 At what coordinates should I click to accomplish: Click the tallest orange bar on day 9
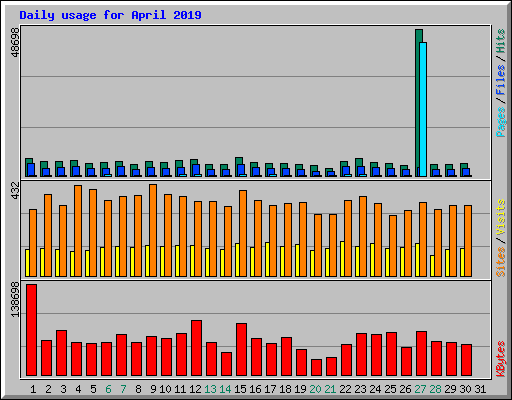pyautogui.click(x=153, y=230)
